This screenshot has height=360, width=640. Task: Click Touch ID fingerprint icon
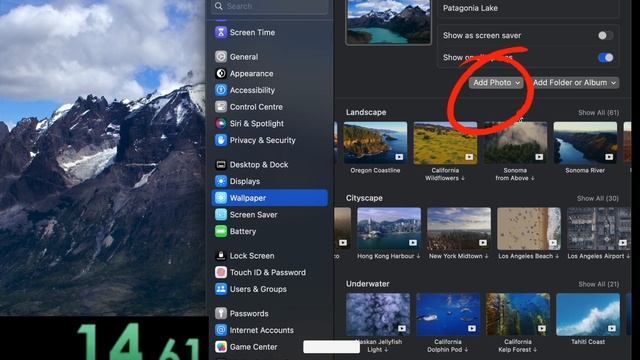[221, 272]
